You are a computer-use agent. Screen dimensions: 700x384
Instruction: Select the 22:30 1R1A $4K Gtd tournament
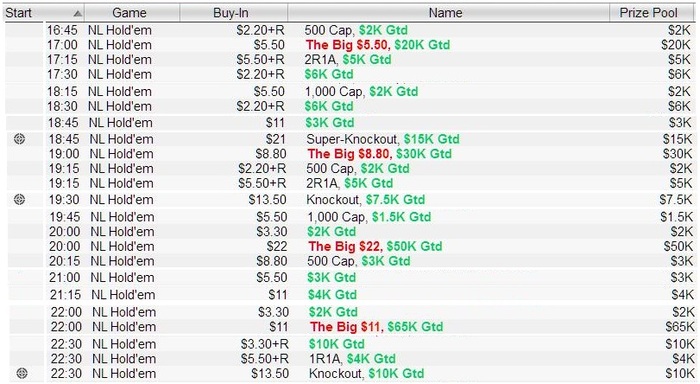tap(371, 359)
